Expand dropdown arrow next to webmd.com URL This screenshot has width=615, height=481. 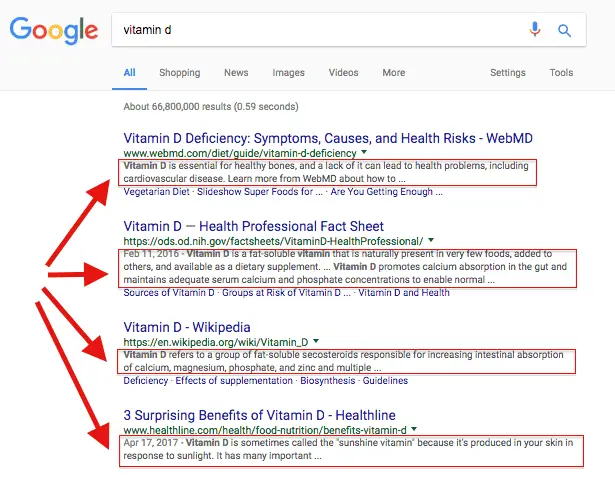click(x=364, y=152)
